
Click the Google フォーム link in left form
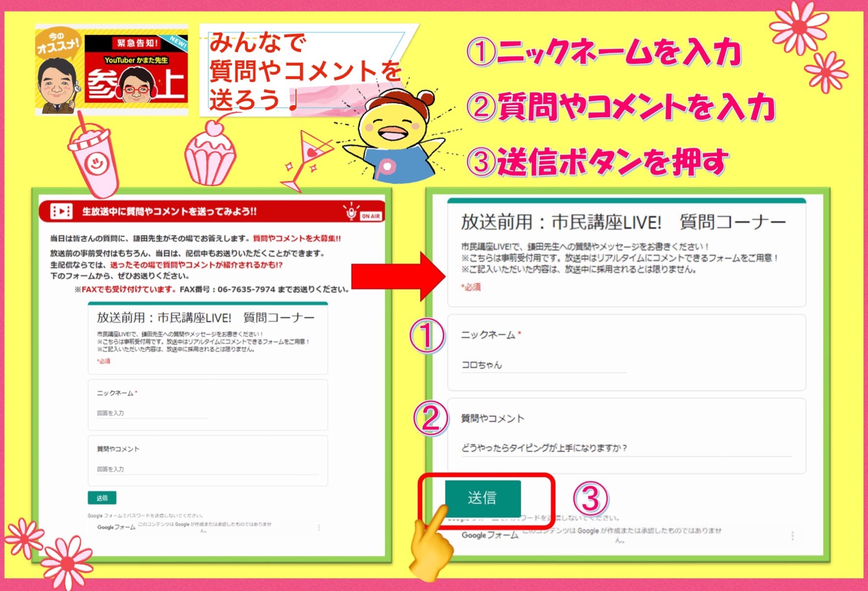[116, 527]
